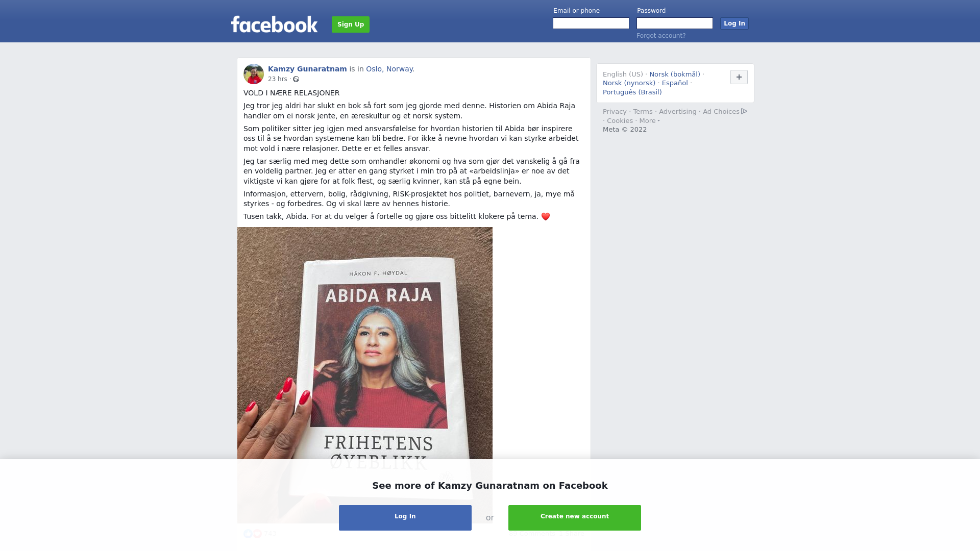Open Kamzy Gunaratnam's profile picture
Image resolution: width=980 pixels, height=551 pixels.
[254, 74]
